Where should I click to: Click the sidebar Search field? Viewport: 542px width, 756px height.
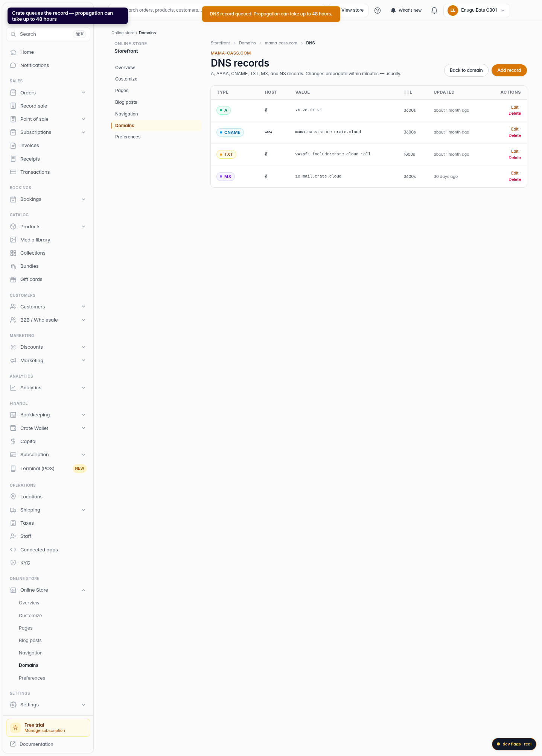tap(48, 34)
